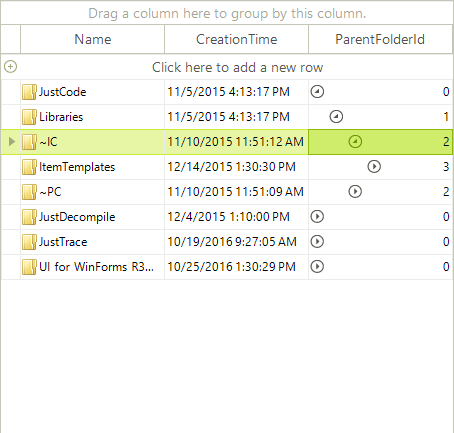Sort by the Name column header

[92, 39]
